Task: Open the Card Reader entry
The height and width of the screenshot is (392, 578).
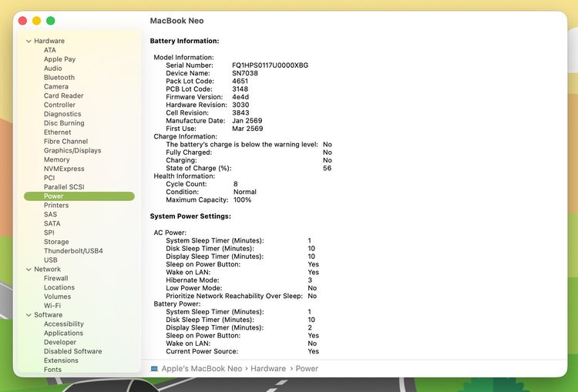Action: pos(63,95)
